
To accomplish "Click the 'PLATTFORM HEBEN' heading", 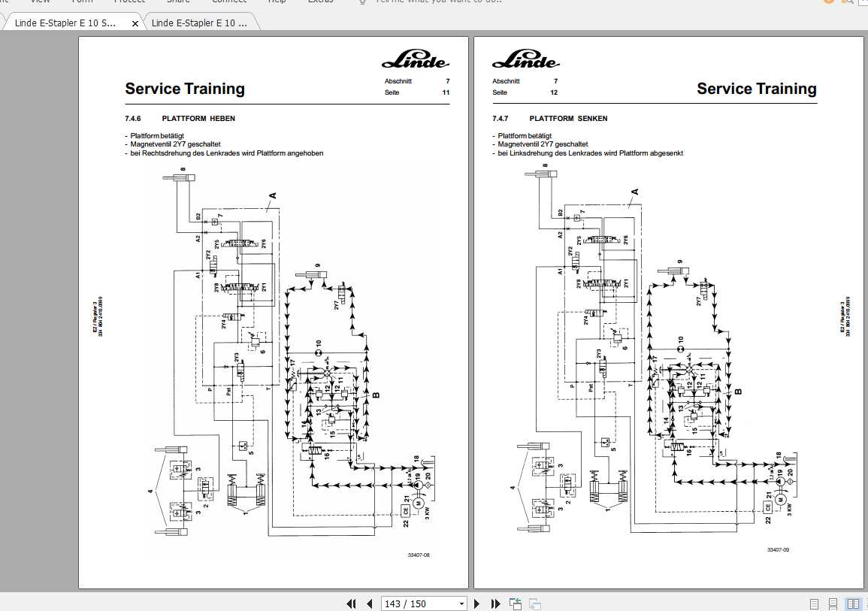I will [198, 119].
